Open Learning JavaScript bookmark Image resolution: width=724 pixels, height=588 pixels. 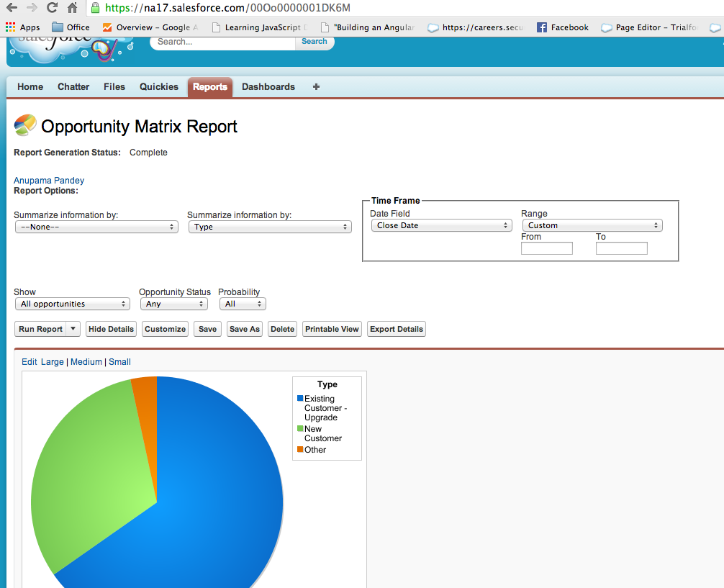point(260,27)
